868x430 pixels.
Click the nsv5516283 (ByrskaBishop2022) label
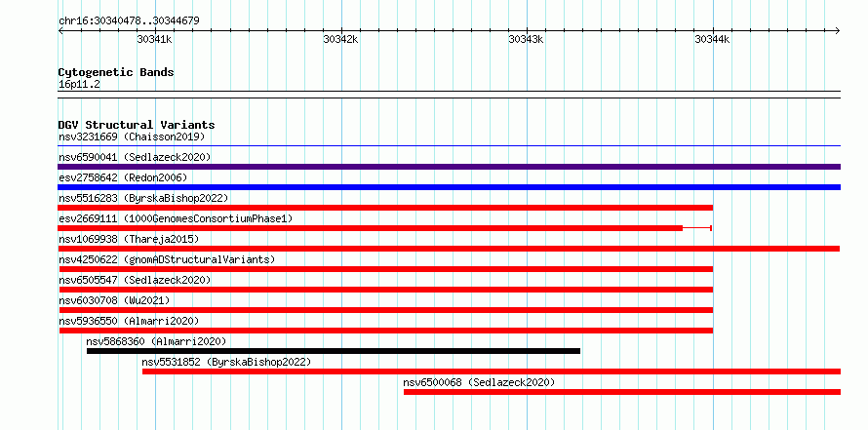[x=143, y=198]
